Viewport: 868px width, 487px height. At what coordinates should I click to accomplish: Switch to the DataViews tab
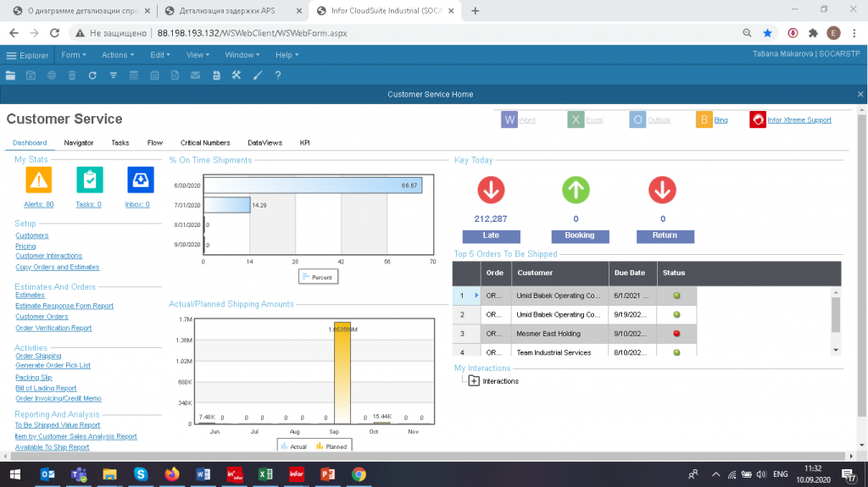click(x=264, y=143)
